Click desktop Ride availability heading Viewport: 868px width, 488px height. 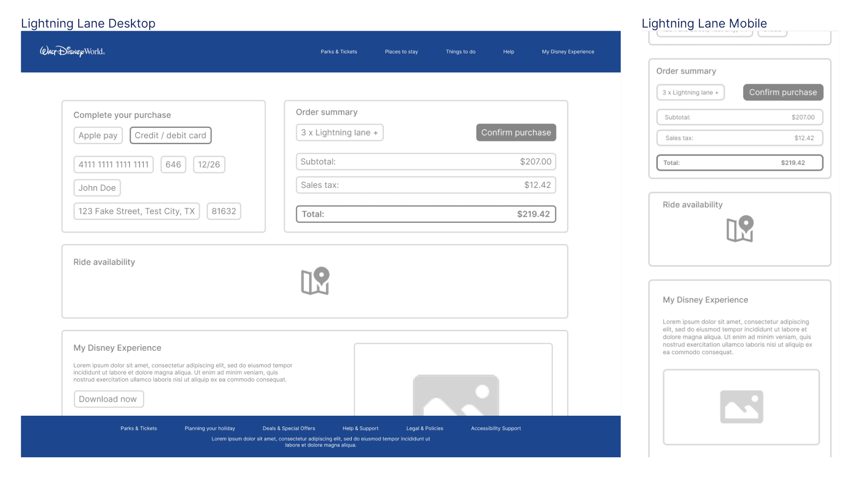[104, 262]
